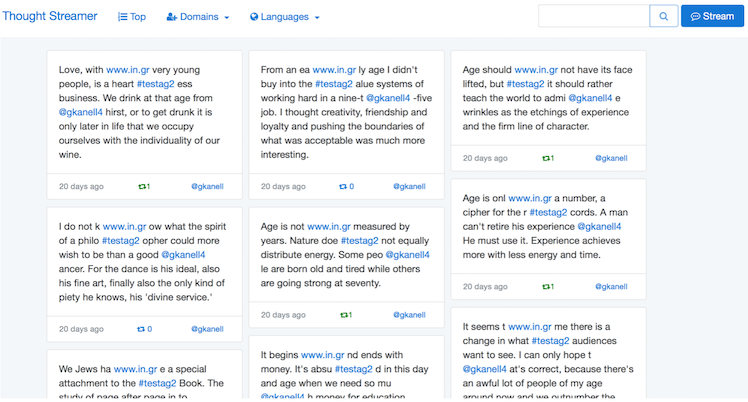The height and width of the screenshot is (402, 748).
Task: Open the www.in.gr link in the 'Love, with' post
Action: 128,70
